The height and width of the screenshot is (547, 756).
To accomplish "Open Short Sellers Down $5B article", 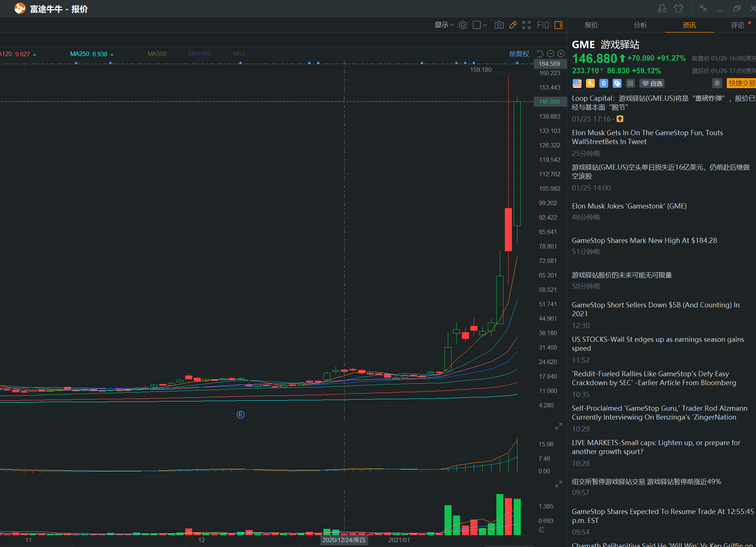I will click(x=662, y=315).
